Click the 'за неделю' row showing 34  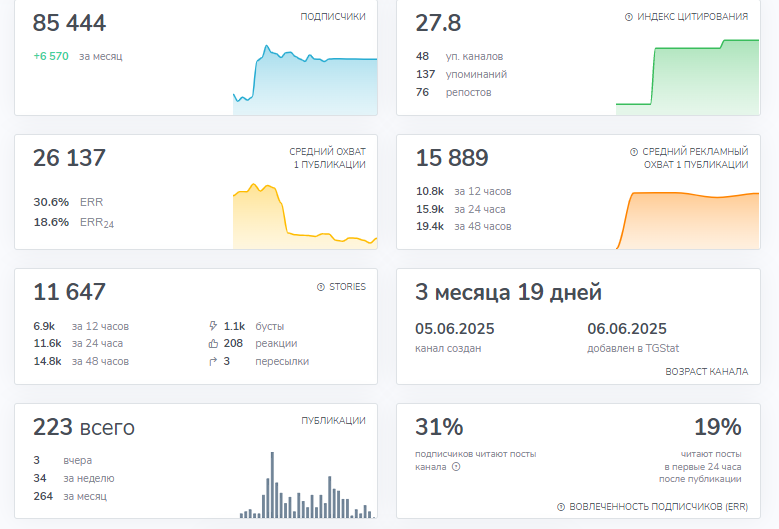tap(74, 478)
